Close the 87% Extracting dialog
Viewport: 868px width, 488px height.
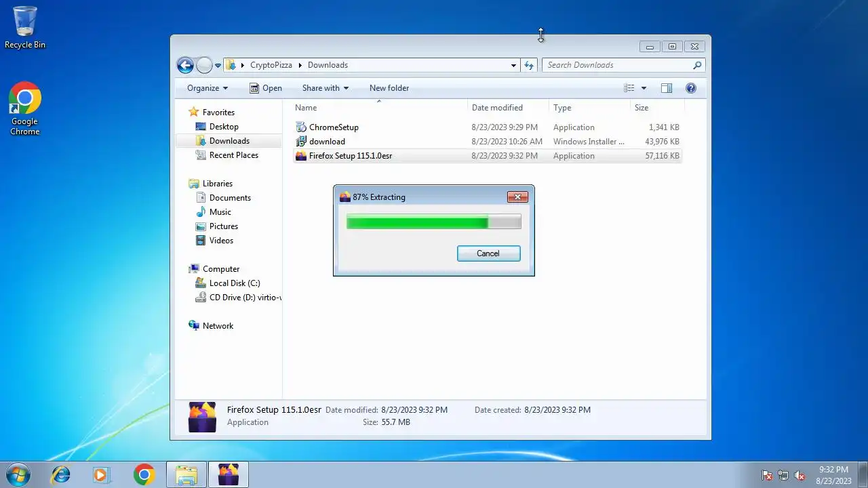(x=517, y=197)
